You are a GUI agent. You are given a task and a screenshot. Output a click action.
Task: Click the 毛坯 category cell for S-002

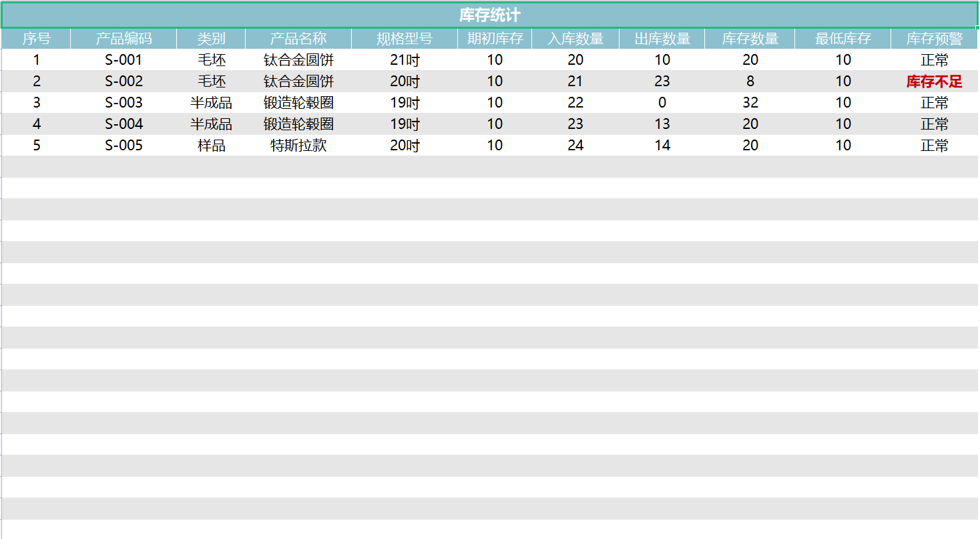click(211, 81)
